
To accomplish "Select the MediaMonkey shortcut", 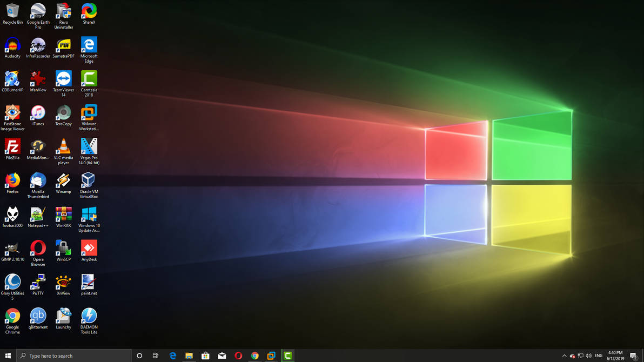I will (x=38, y=149).
